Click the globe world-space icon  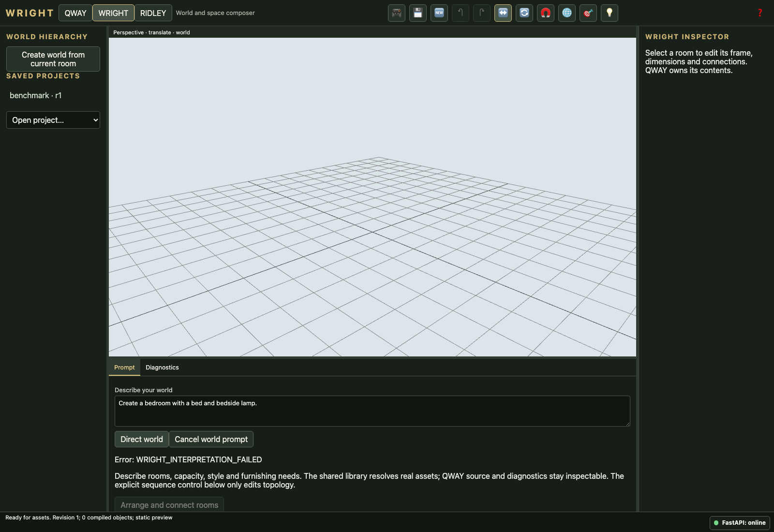point(567,13)
